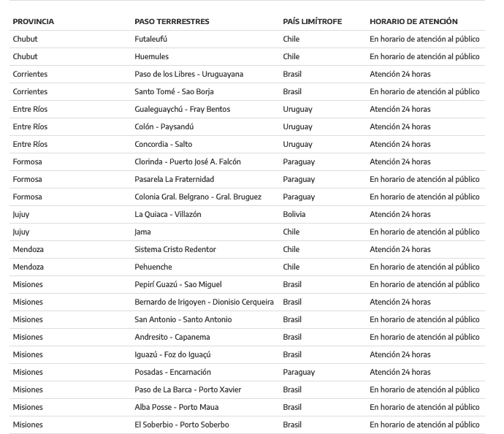Select the Huemules crossing cell
Screen dimensions: 504x434
[152, 56]
